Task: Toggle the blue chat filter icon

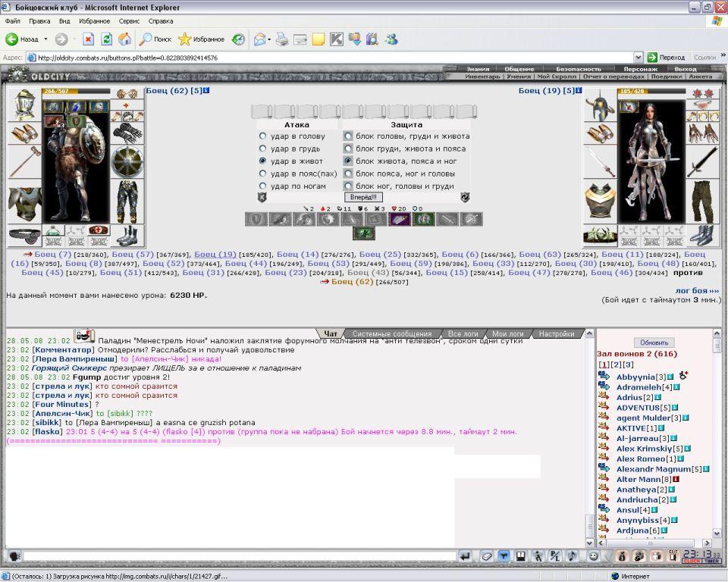Action: (504, 555)
